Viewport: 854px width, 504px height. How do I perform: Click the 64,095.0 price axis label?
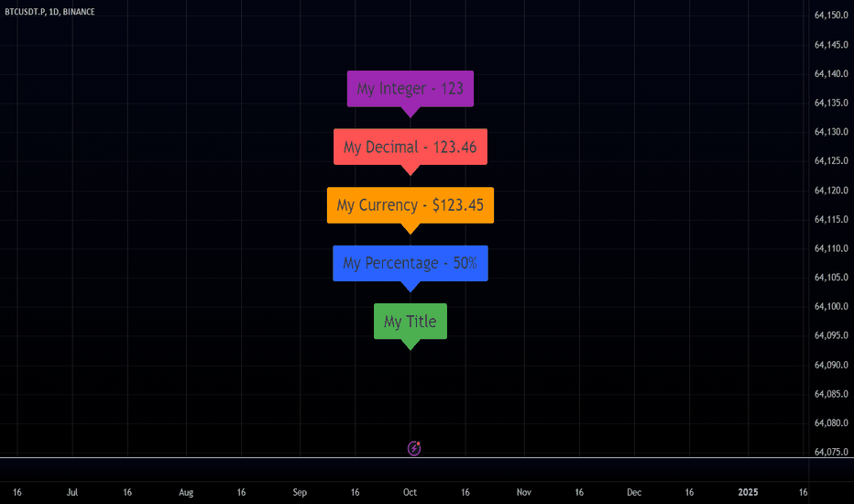coord(831,335)
